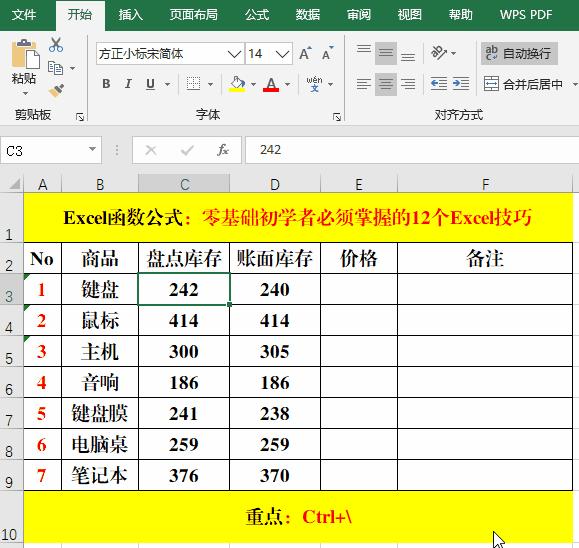Click the Decrease Indent icon
The height and width of the screenshot is (548, 579).
click(x=439, y=84)
